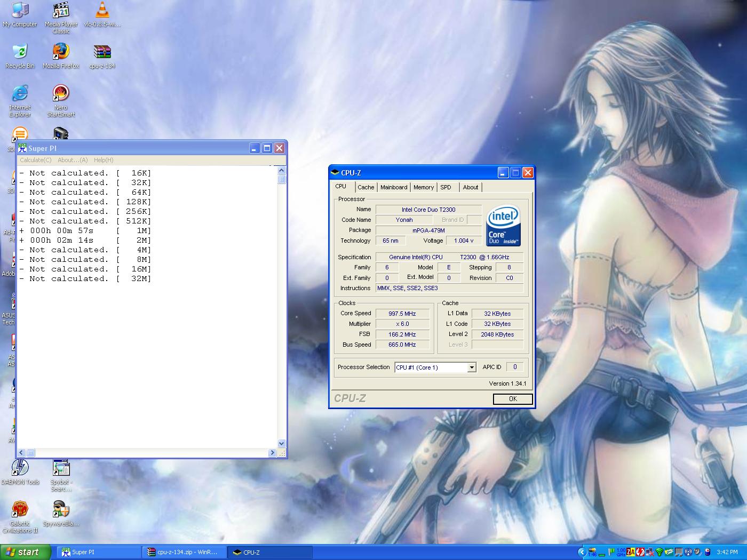Click OK button in CPU-Z
Viewport: 747px width, 560px height.
(513, 399)
